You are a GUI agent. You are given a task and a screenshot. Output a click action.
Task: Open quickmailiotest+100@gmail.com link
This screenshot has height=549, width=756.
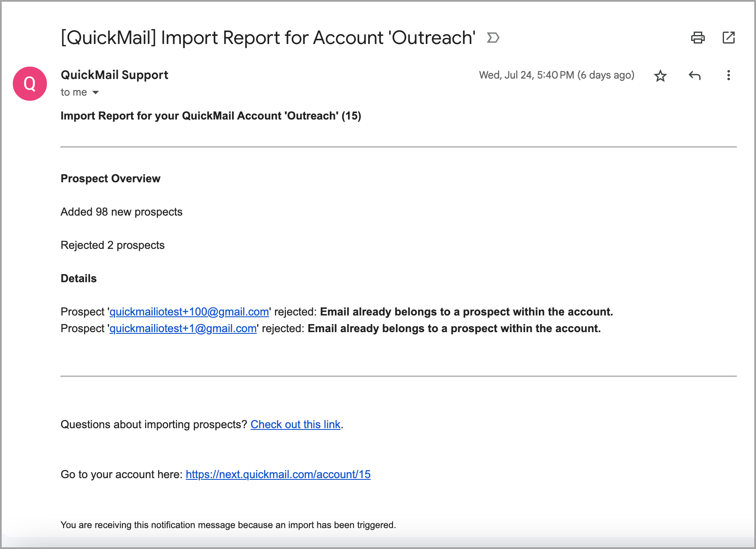pos(189,312)
